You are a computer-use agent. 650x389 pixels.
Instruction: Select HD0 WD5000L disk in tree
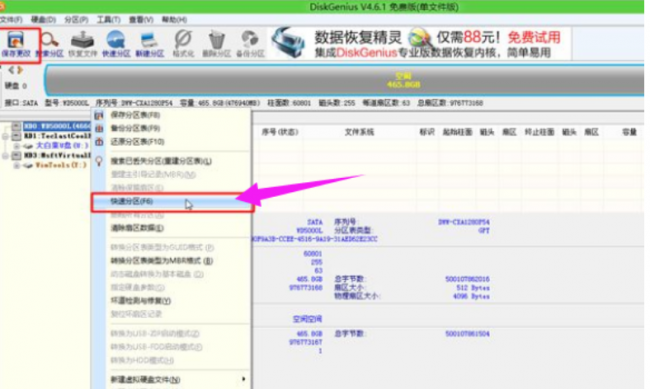pyautogui.click(x=57, y=126)
